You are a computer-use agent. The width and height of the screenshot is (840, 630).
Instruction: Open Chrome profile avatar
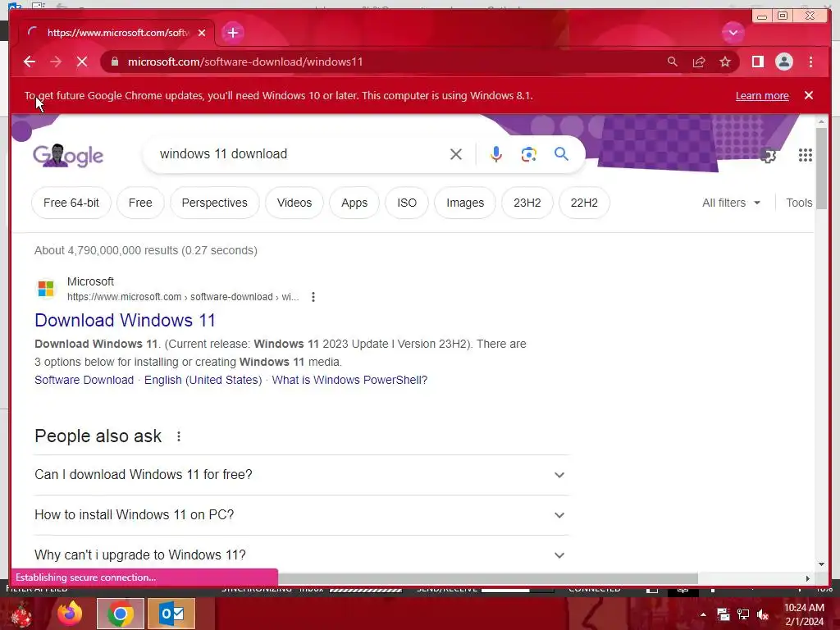pos(783,62)
